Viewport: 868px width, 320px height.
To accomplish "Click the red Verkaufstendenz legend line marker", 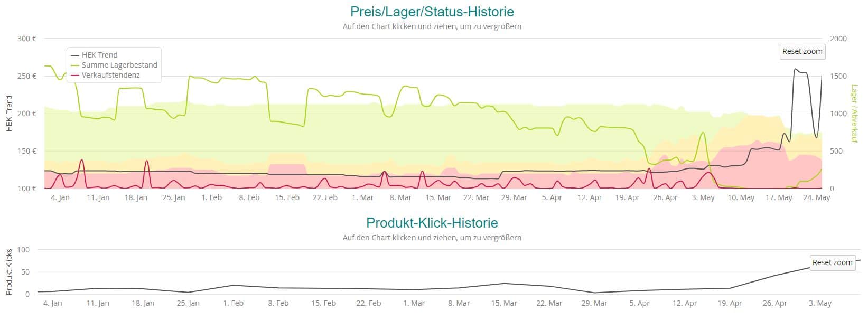I will pyautogui.click(x=74, y=75).
